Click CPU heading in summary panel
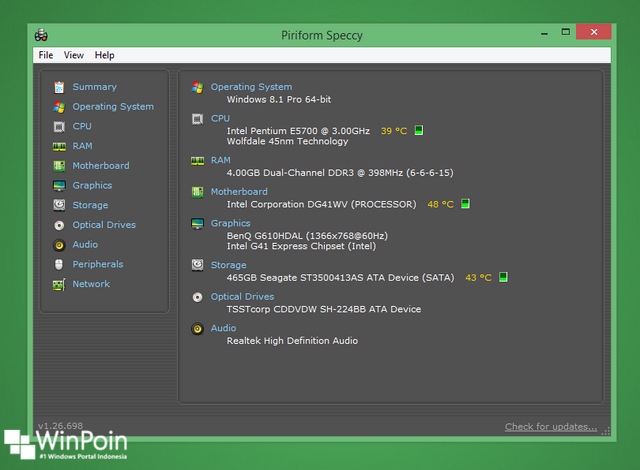640x470 pixels. pyautogui.click(x=220, y=118)
